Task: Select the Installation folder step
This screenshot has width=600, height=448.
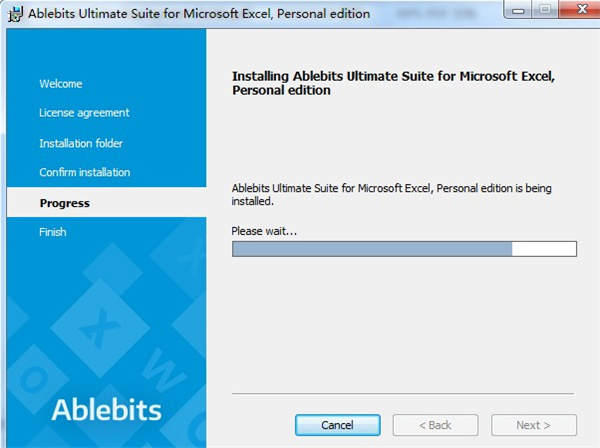Action: coord(81,143)
